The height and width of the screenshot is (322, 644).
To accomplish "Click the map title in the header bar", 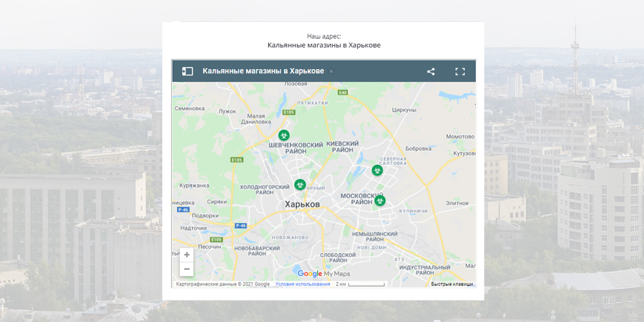I will 263,71.
